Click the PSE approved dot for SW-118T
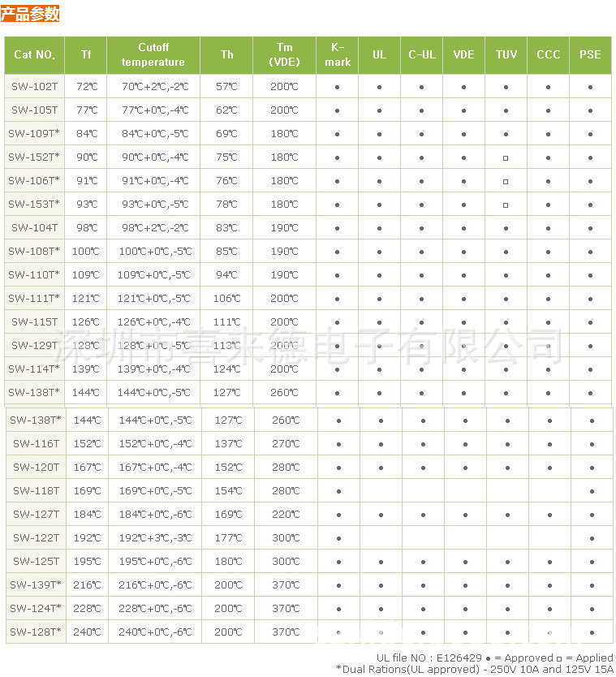The image size is (616, 677). coord(592,491)
